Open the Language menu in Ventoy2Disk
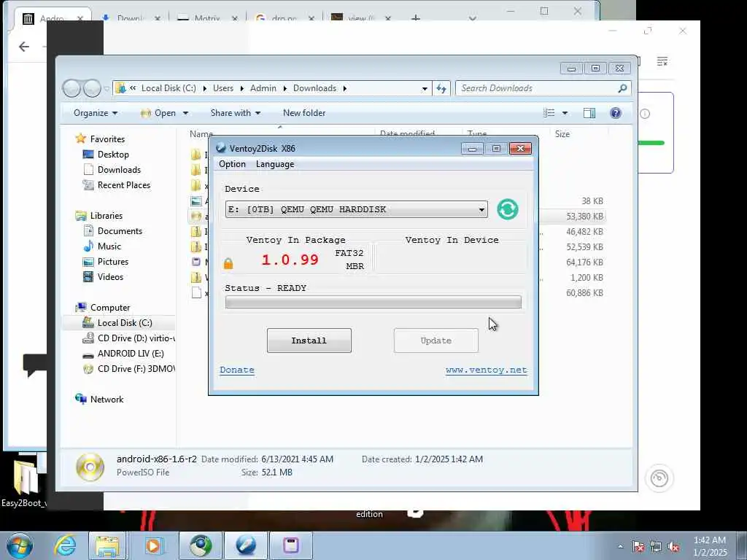Screen dimensions: 747x560 coord(275,164)
